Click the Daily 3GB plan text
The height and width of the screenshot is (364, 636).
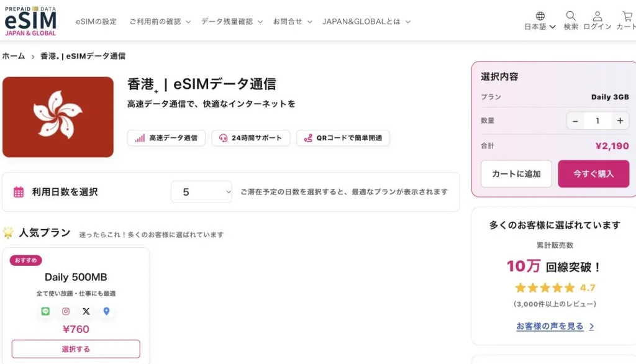[610, 97]
